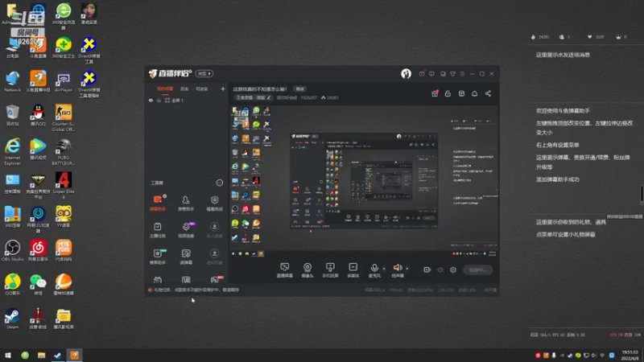Click room number 1926207 in header
Viewport: 644px width, 362px height.
308,97
